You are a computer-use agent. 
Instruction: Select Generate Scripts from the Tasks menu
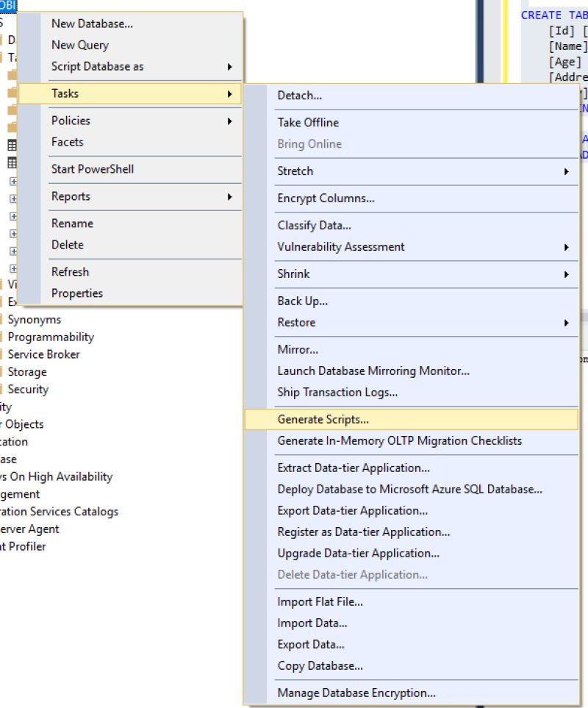pos(323,419)
